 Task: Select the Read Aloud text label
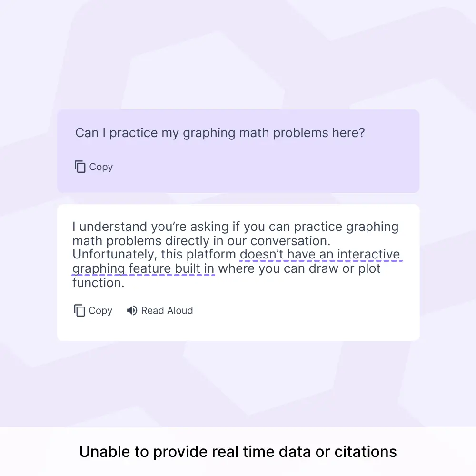click(167, 310)
